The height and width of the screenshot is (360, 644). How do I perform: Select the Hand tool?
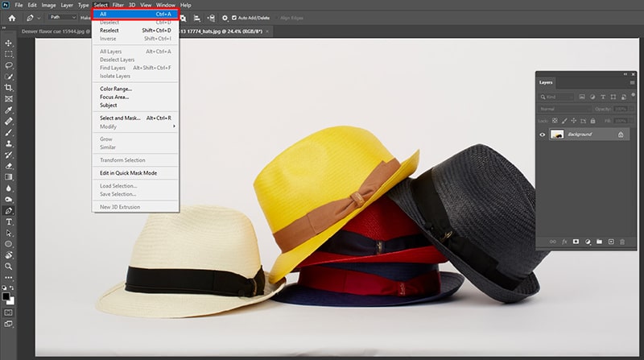[x=8, y=255]
